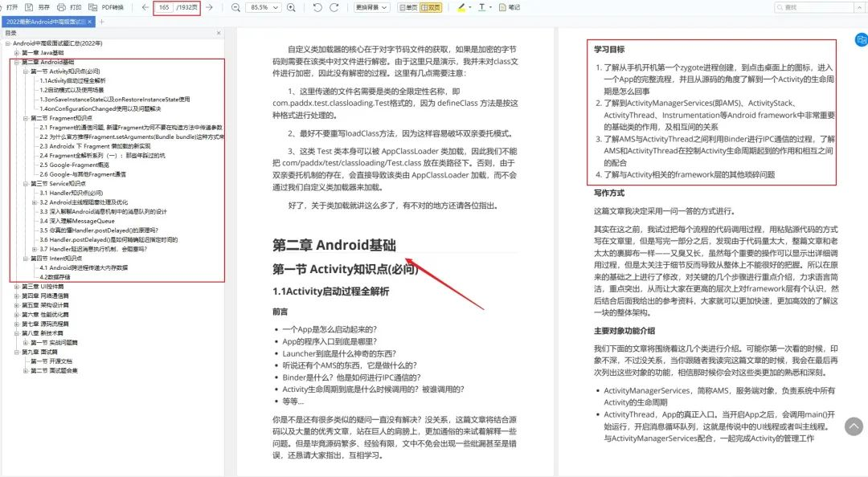Open outline item 1.4onConfigurationChanged使用以及问题解决
Viewport: 868px width, 477px height.
tap(100, 108)
